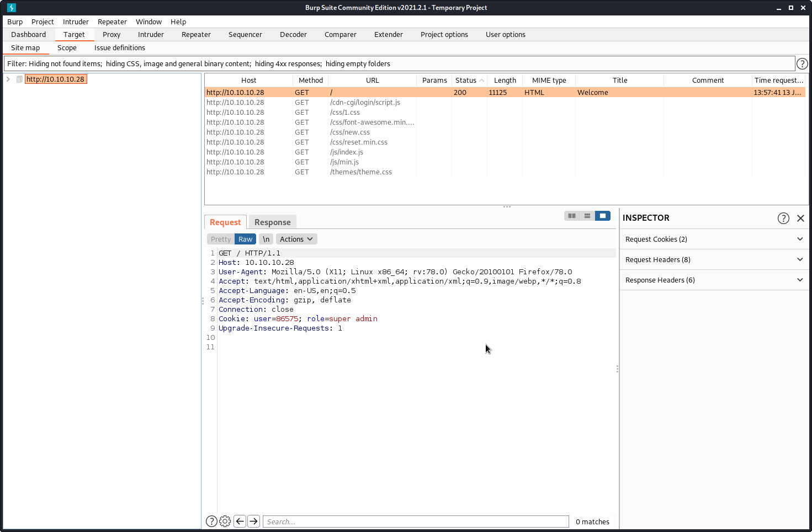Screen dimensions: 812x532
Task: Select the /cdn-cgi/login/script.js row
Action: (x=505, y=103)
